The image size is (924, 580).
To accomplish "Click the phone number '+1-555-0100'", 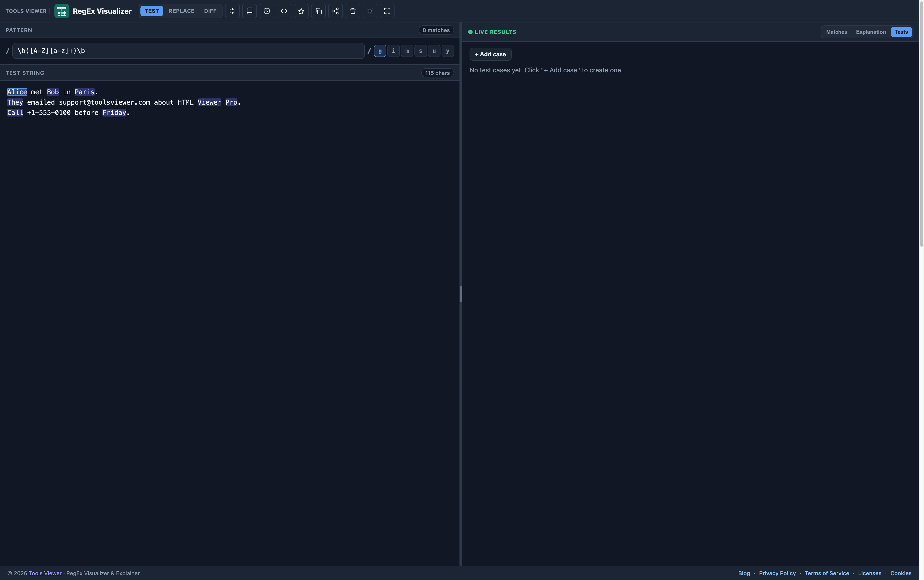I will [49, 113].
